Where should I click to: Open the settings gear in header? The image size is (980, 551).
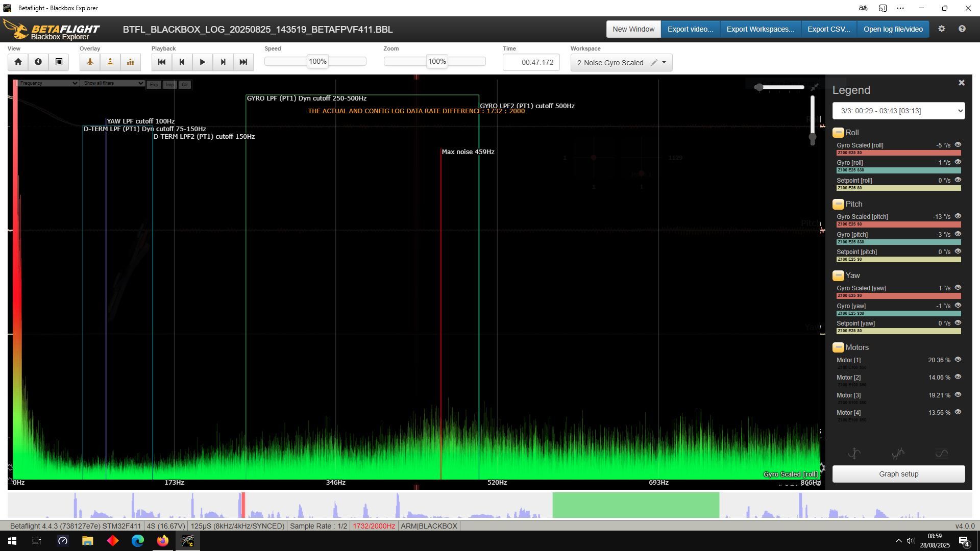[x=942, y=29]
